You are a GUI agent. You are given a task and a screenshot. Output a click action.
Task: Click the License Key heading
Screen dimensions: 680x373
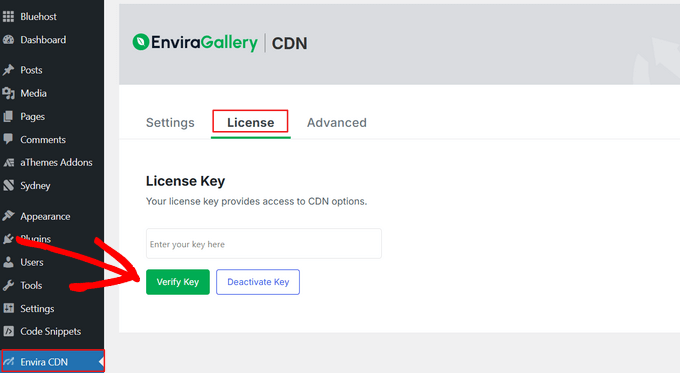tap(185, 181)
